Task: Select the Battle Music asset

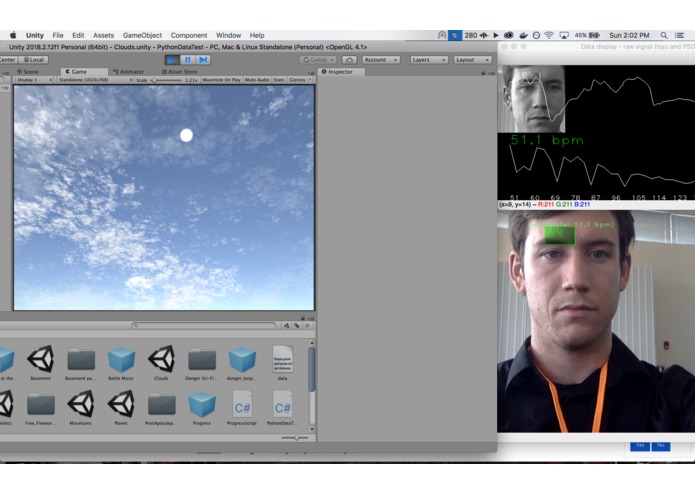Action: pos(121,362)
